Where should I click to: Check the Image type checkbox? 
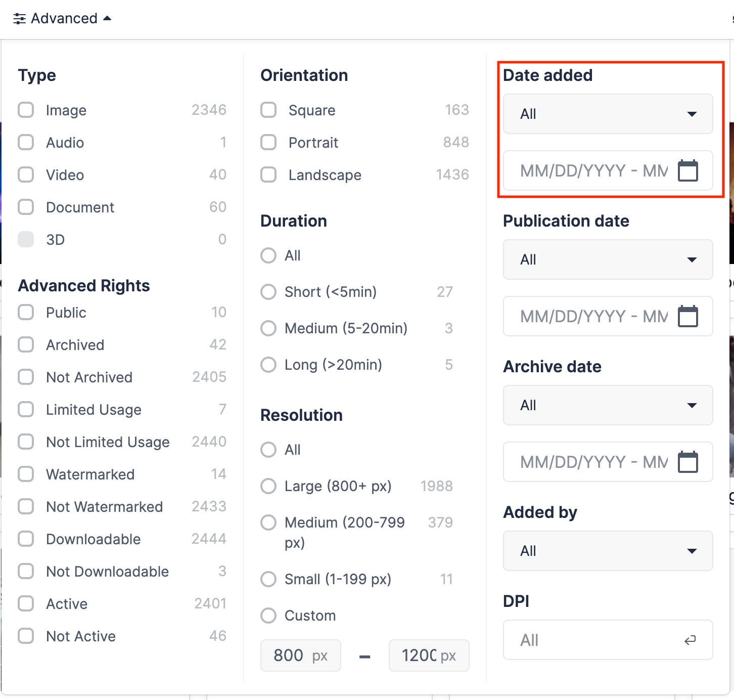26,110
